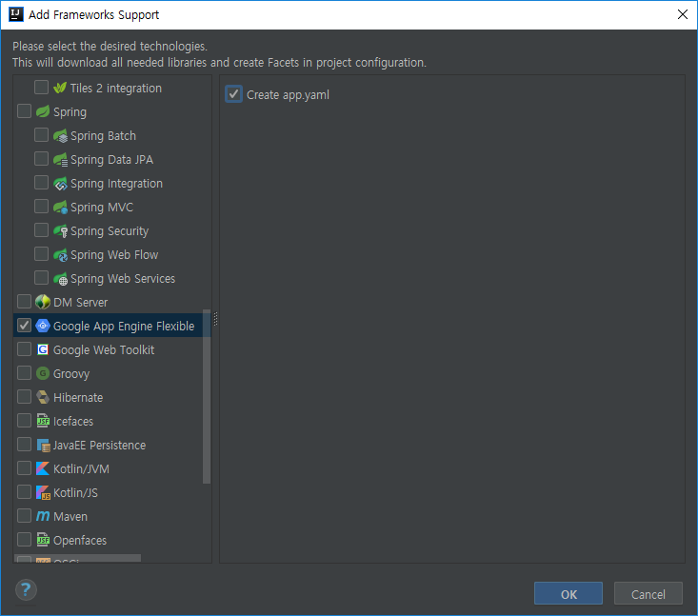Tick Spring Integration checkbox

(x=41, y=183)
